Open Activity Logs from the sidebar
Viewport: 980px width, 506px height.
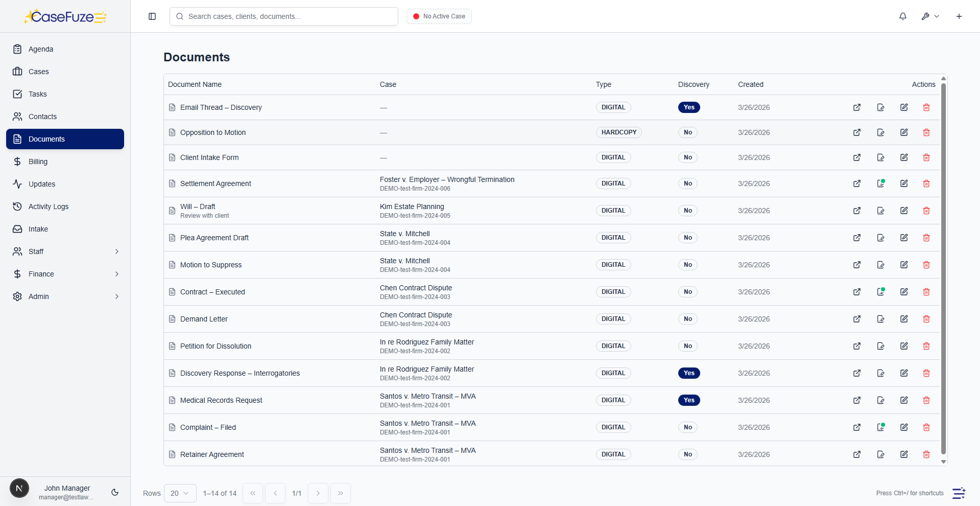[x=49, y=206]
